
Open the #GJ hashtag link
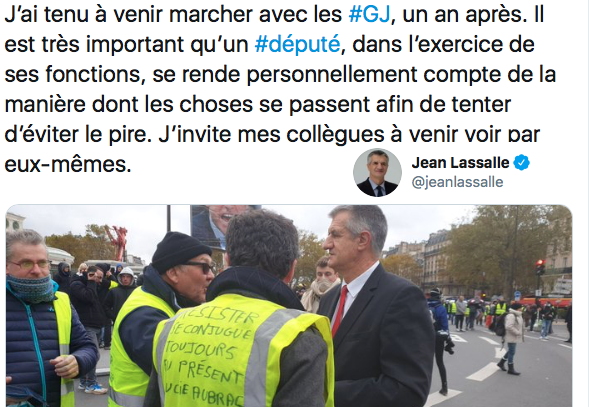(x=370, y=15)
